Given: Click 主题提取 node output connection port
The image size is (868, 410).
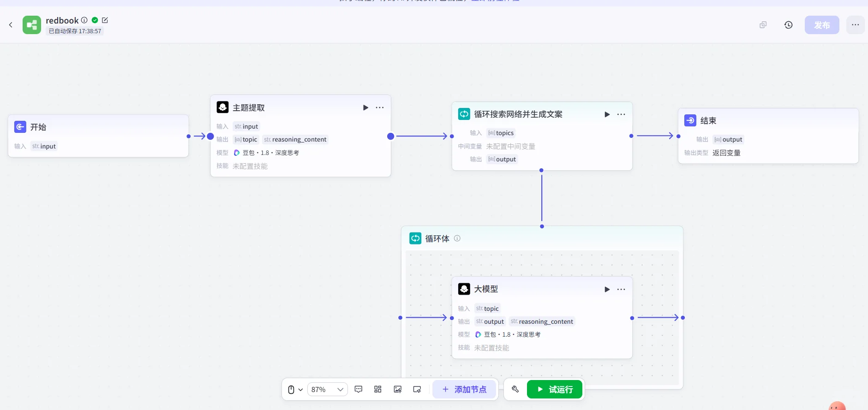Looking at the screenshot, I should pyautogui.click(x=391, y=136).
